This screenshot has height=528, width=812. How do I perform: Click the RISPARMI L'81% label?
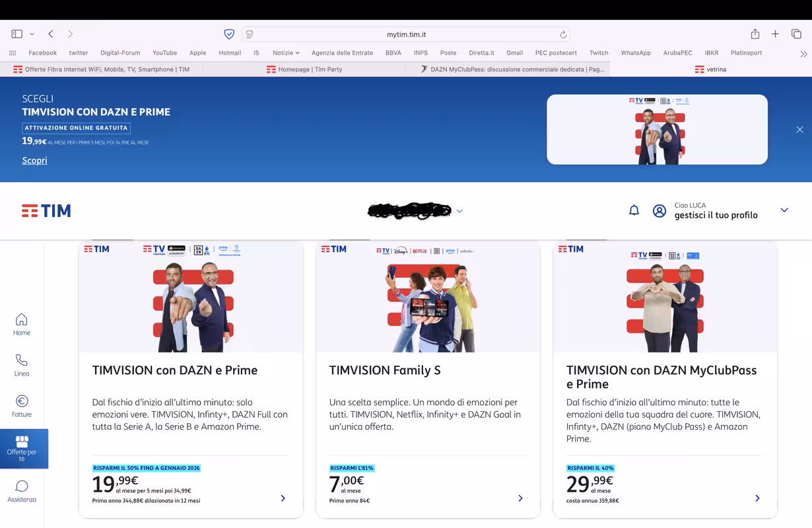352,468
